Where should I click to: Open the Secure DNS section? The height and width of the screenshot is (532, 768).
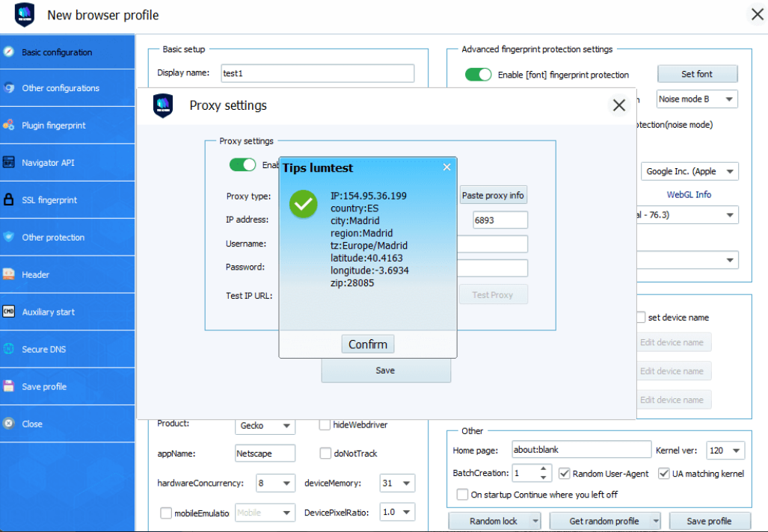pos(67,349)
